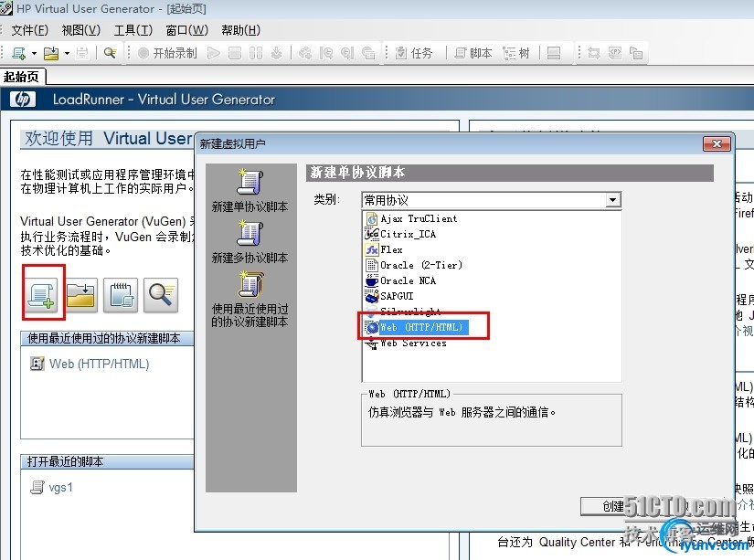Close the 新建虚拟用户 dialog
The width and height of the screenshot is (754, 560).
(x=717, y=143)
